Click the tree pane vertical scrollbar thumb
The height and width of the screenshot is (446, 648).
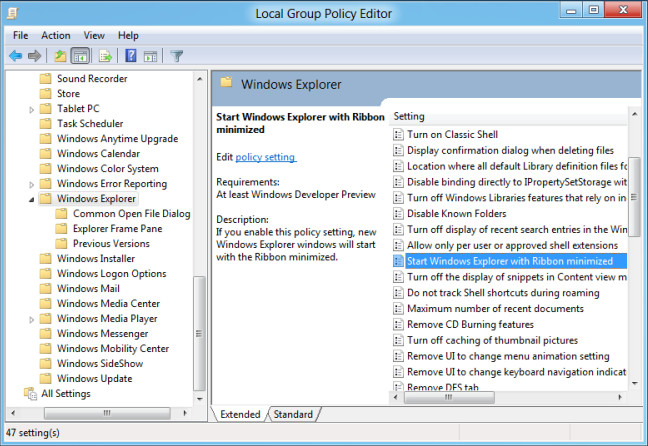coord(200,333)
